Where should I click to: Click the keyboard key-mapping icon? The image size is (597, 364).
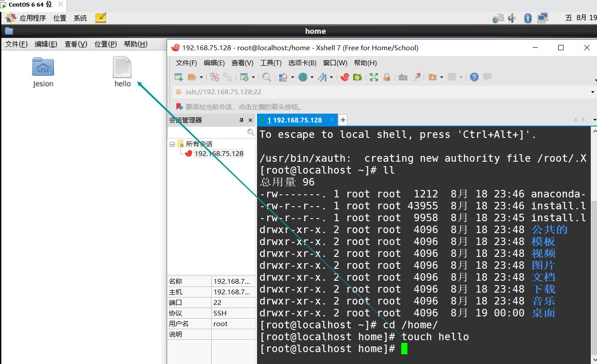pos(403,77)
